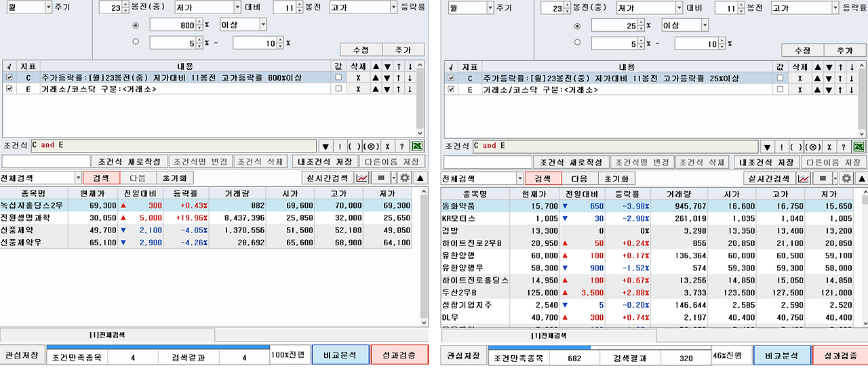Insert NOT (!) operator in the left panel formula bar
This screenshot has height=368, width=868.
pyautogui.click(x=339, y=146)
